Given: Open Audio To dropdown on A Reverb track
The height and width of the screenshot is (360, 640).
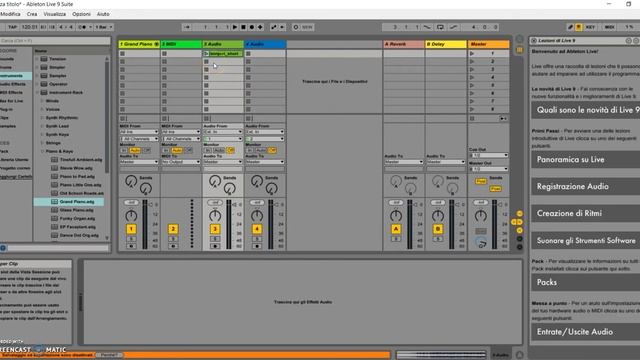Looking at the screenshot, I should 404,162.
